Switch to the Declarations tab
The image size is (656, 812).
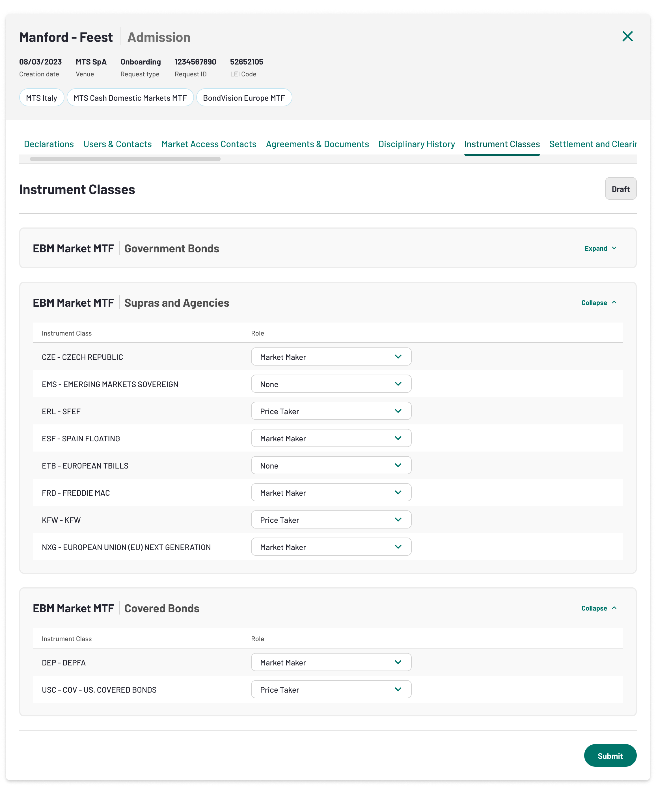(x=49, y=144)
